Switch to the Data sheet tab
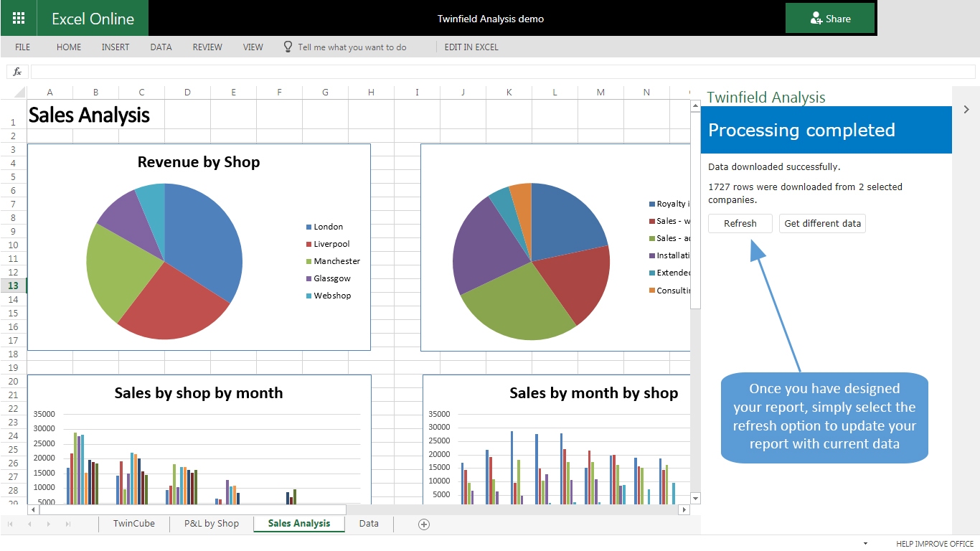 [x=369, y=524]
